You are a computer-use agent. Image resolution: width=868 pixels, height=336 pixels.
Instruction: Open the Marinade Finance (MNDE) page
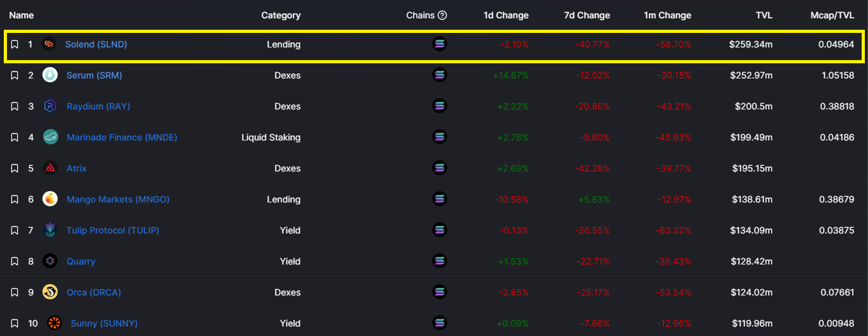(x=122, y=137)
